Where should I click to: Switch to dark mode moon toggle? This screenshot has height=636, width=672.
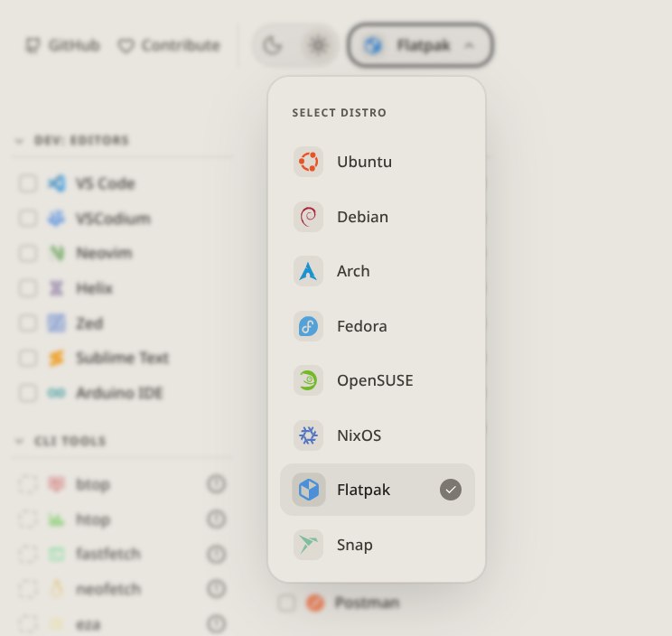(x=272, y=44)
